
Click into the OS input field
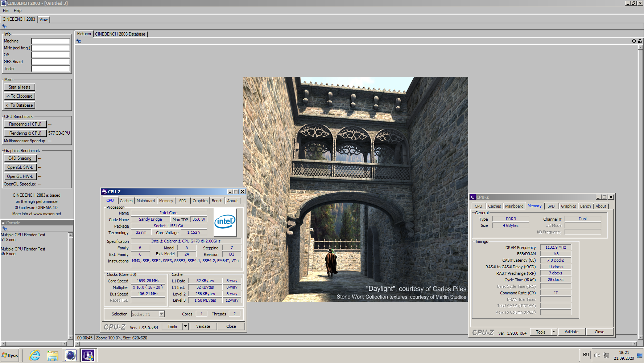tap(51, 55)
